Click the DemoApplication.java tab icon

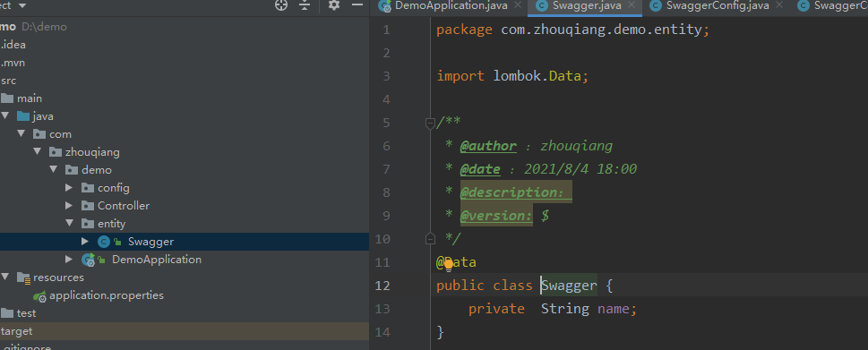(x=384, y=6)
